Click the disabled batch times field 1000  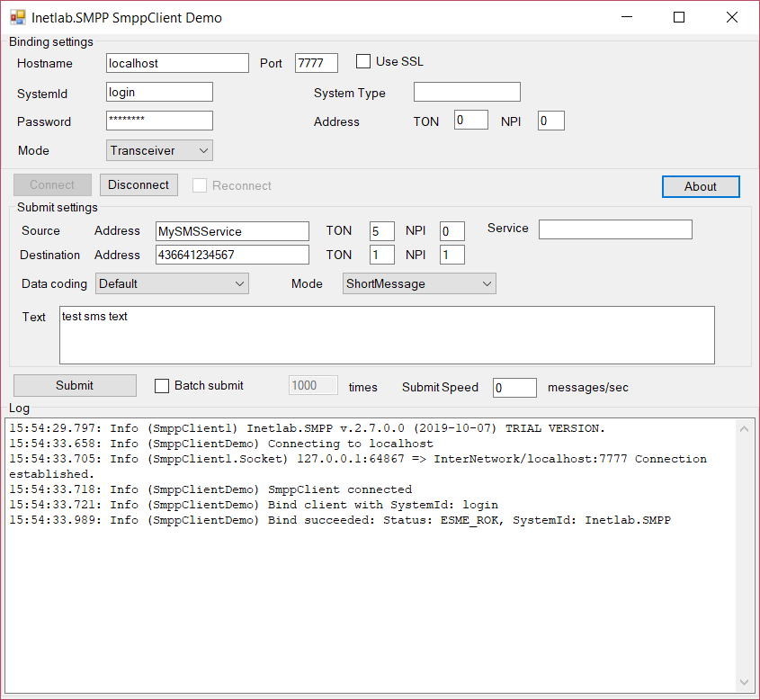tap(313, 385)
